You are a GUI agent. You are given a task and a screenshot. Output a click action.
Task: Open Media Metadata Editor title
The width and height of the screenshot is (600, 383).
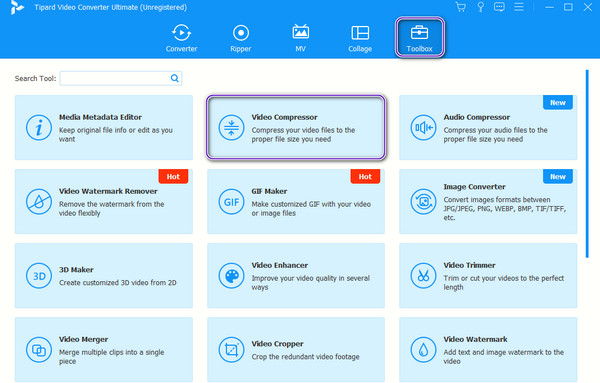pos(100,117)
